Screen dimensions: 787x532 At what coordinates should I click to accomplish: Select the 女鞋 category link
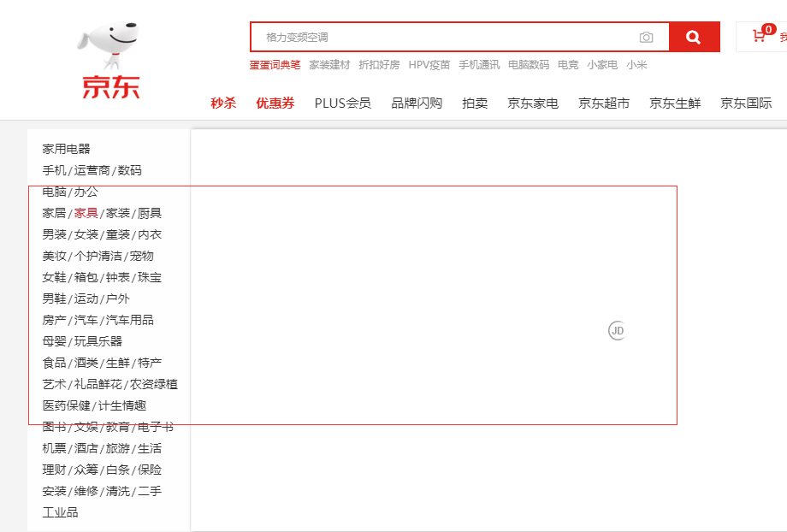[x=54, y=277]
